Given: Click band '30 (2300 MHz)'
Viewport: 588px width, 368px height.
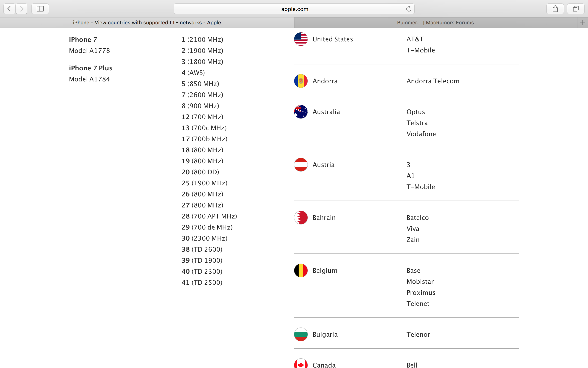Looking at the screenshot, I should [x=205, y=238].
